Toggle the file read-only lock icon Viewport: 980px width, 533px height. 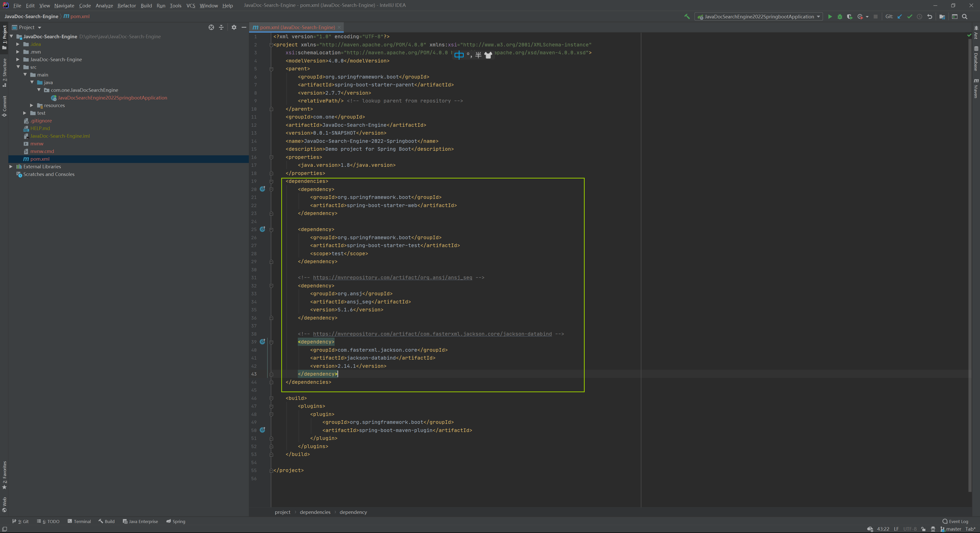(923, 529)
